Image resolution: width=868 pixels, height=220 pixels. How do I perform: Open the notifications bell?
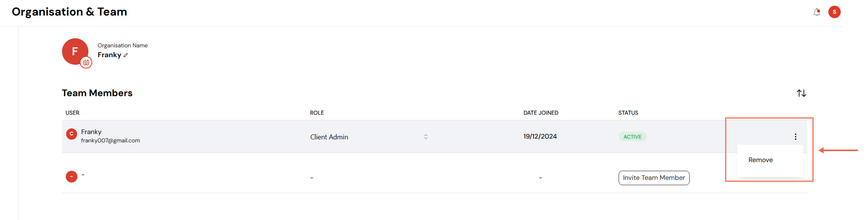coord(817,12)
